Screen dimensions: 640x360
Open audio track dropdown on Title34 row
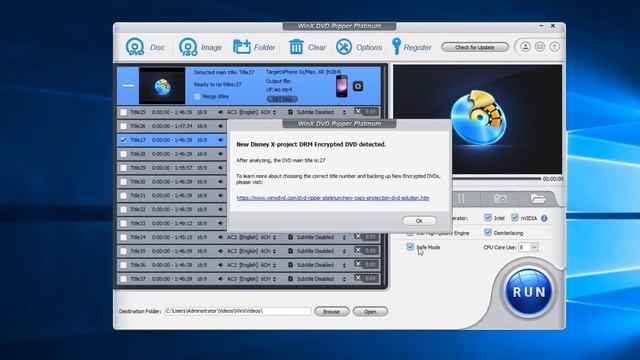[274, 237]
